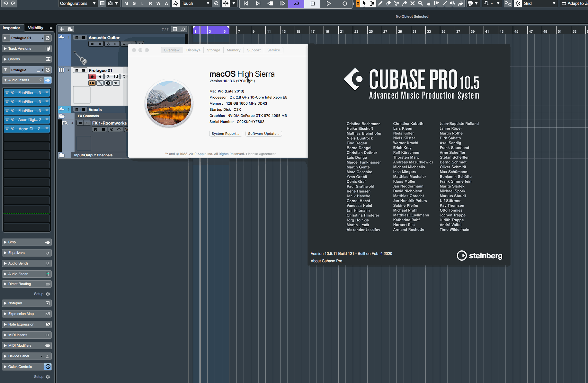This screenshot has width=588, height=383.
Task: Select the Time Warp tool
Action: coord(436,3)
